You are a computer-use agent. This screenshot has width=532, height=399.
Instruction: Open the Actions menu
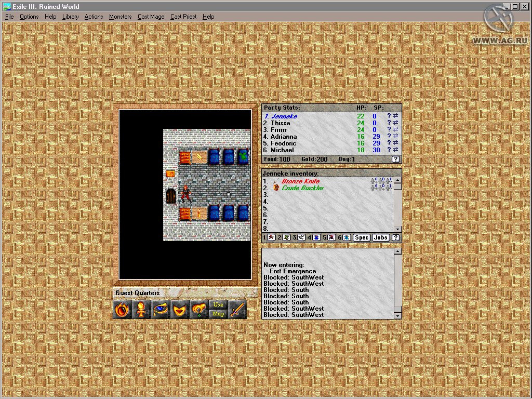pyautogui.click(x=94, y=17)
